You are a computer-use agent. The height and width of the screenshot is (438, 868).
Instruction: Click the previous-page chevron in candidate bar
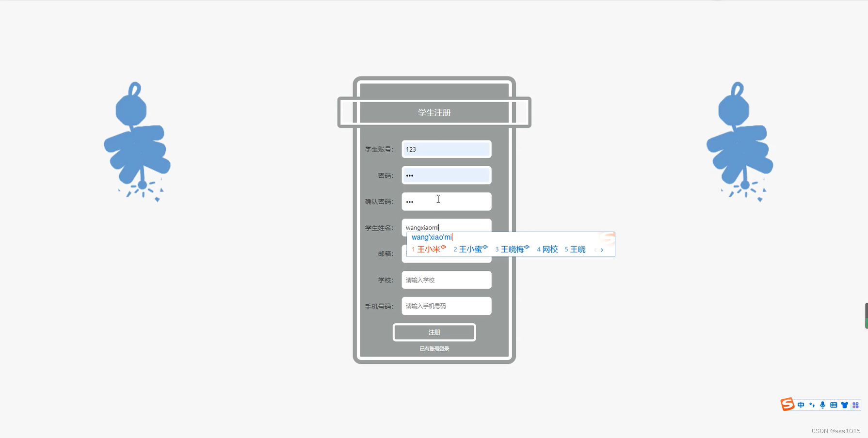coord(595,250)
